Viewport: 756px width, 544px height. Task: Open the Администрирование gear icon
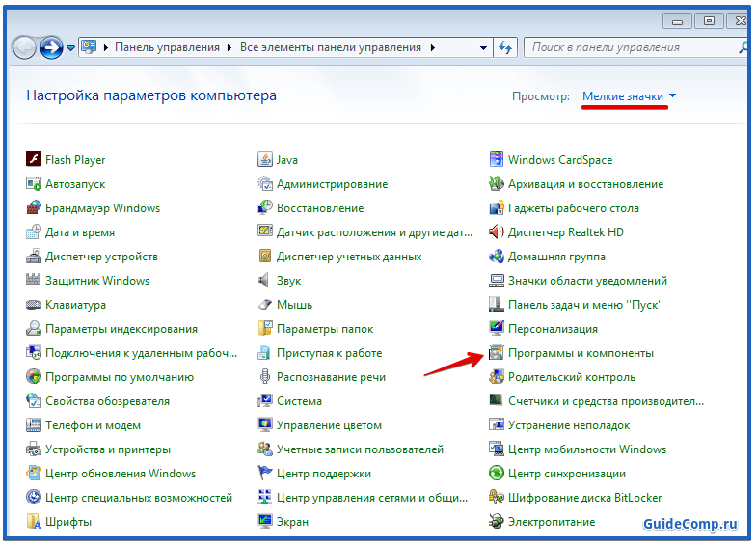click(x=264, y=183)
